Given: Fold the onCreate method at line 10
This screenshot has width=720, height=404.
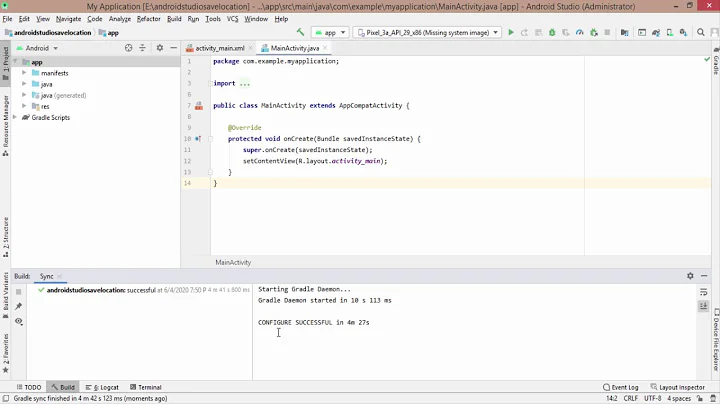Looking at the screenshot, I should 210,139.
